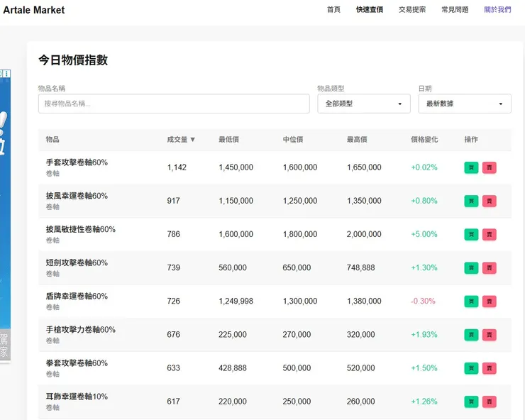Select the price change +5.00%

click(424, 234)
